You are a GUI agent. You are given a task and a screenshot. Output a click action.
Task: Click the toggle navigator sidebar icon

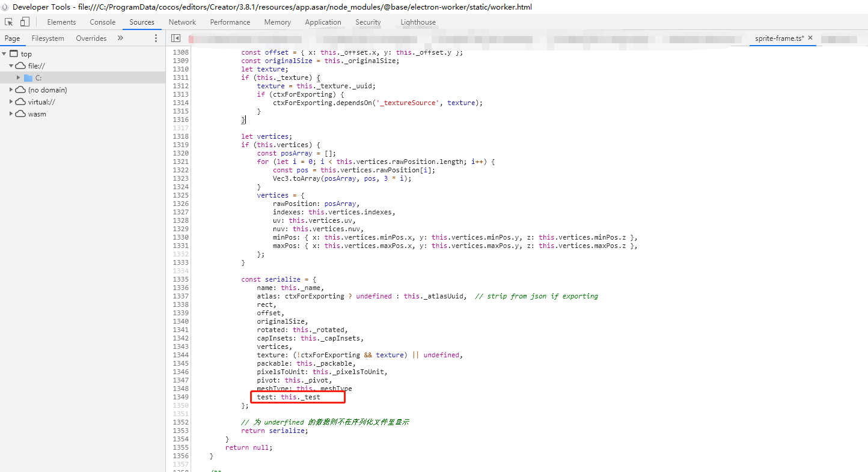[176, 38]
